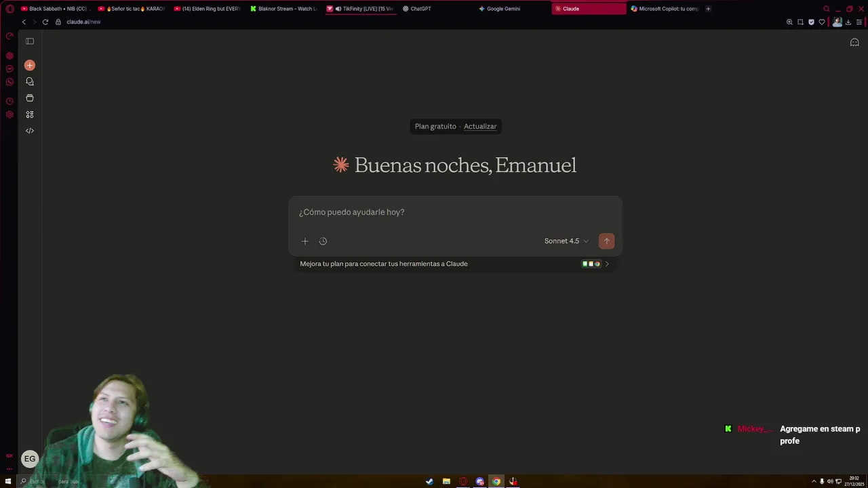
Task: Open Settings gear in Opera sidebar
Action: 9,115
